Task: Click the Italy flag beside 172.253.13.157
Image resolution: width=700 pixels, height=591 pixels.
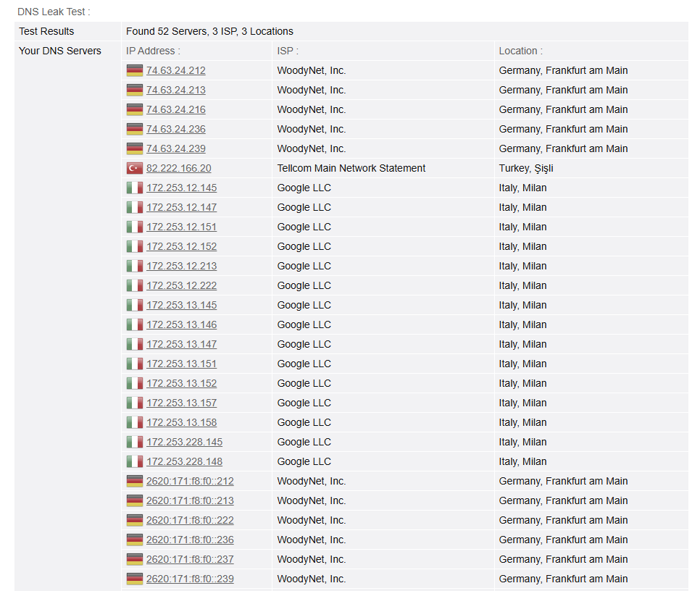Action: coord(135,403)
